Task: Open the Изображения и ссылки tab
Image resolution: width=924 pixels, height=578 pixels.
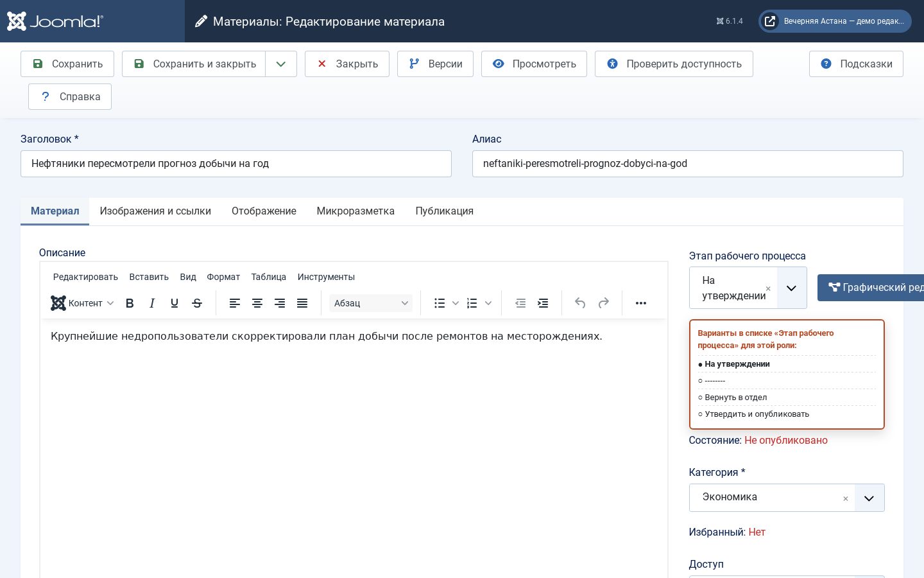Action: point(155,211)
